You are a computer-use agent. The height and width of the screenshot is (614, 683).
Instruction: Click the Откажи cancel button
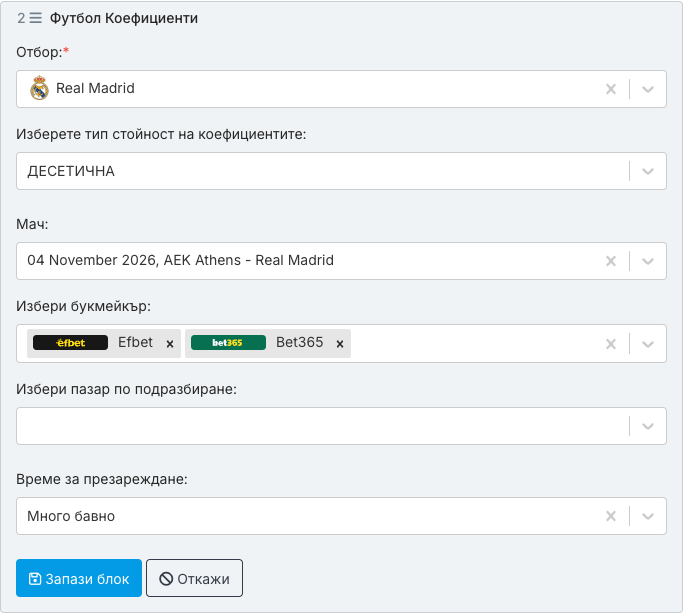point(194,578)
